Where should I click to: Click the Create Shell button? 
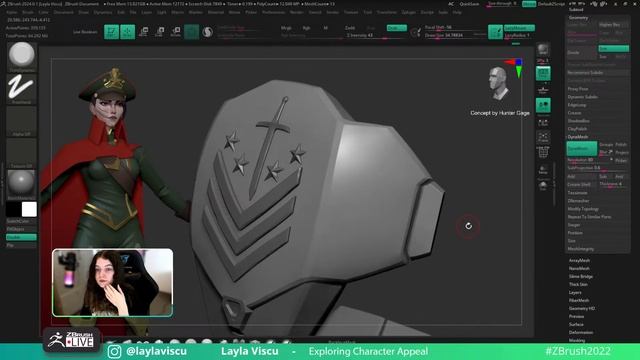click(582, 184)
